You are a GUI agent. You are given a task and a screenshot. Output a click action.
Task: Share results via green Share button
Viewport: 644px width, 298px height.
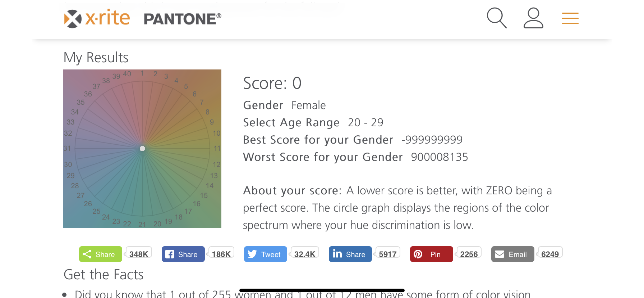(x=101, y=254)
